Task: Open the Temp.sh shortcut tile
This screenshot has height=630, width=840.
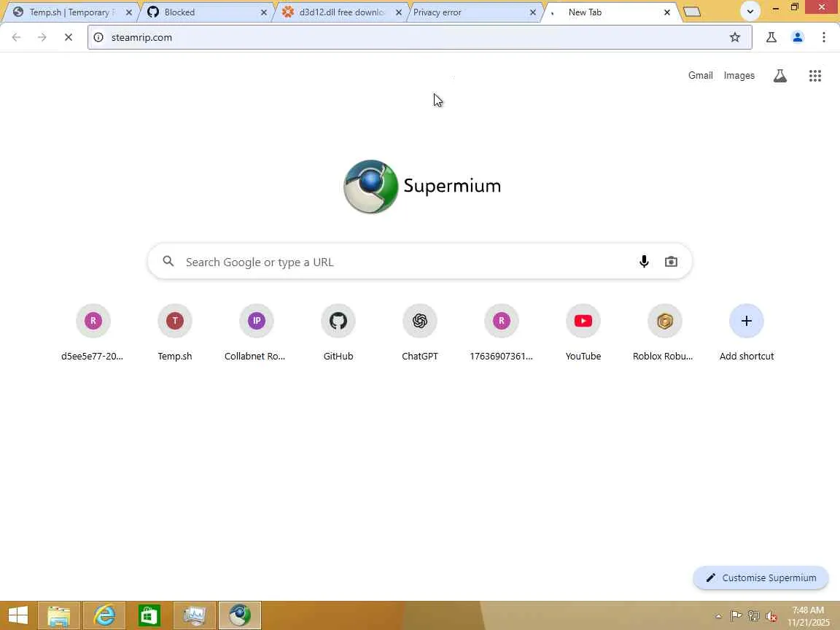Action: (x=175, y=332)
